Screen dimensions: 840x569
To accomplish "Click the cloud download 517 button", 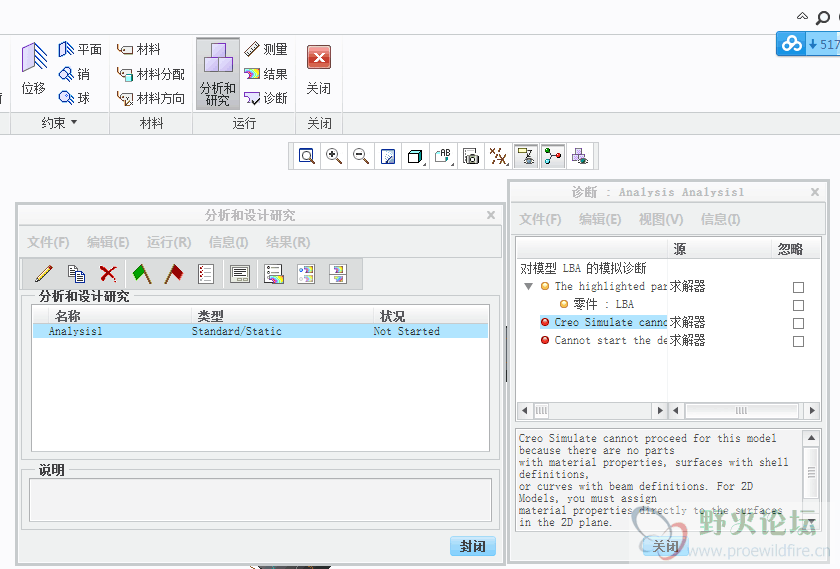I will click(x=808, y=44).
